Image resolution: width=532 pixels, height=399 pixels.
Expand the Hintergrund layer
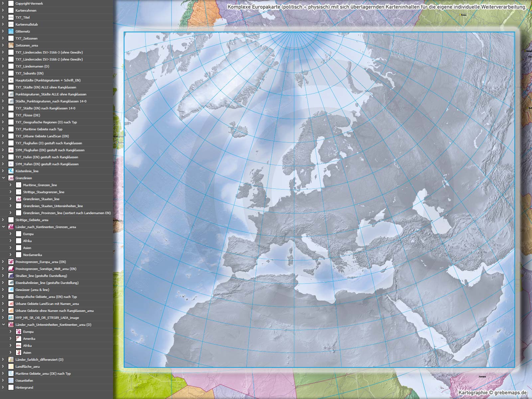[x=3, y=387]
